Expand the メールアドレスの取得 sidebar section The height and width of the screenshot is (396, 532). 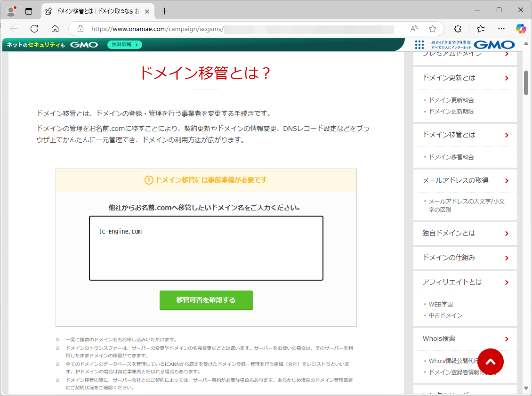(x=465, y=180)
